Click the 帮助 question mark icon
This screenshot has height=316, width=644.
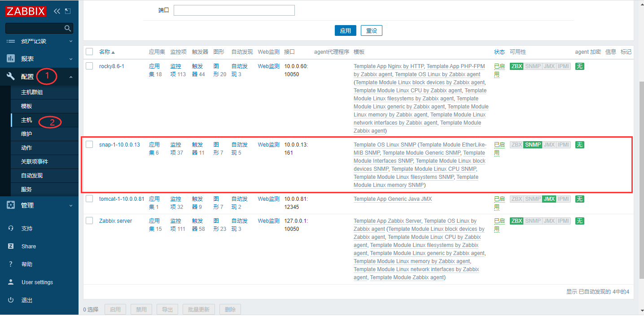tap(11, 264)
